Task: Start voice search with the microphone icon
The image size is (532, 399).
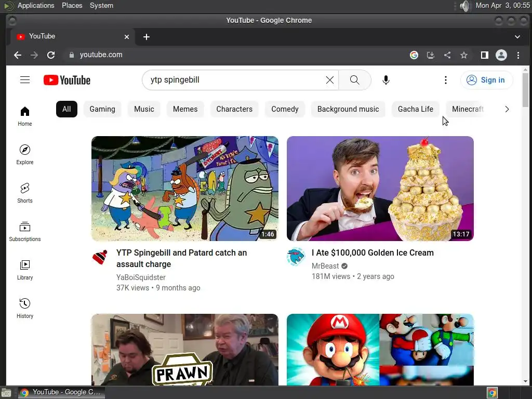Action: [x=386, y=80]
